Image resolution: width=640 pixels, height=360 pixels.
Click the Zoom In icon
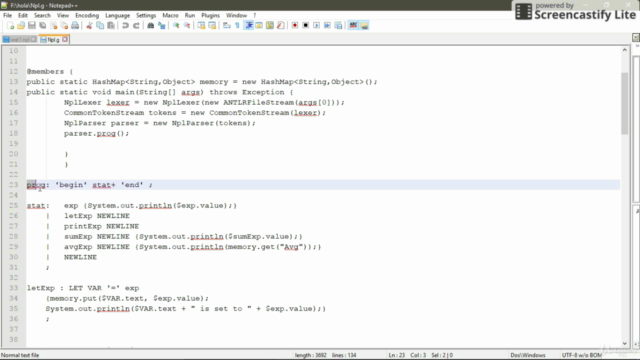click(x=176, y=26)
